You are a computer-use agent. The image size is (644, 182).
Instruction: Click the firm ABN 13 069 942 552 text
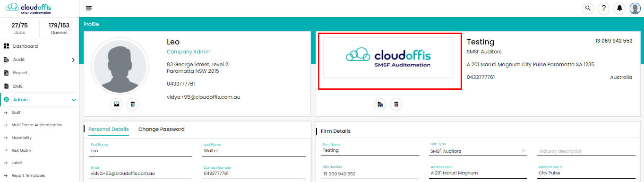[x=613, y=41]
